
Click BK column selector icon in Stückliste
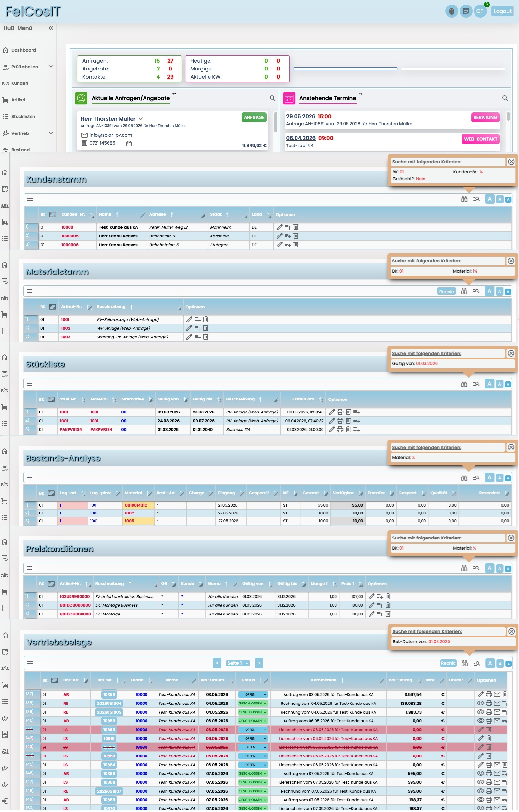coord(51,399)
